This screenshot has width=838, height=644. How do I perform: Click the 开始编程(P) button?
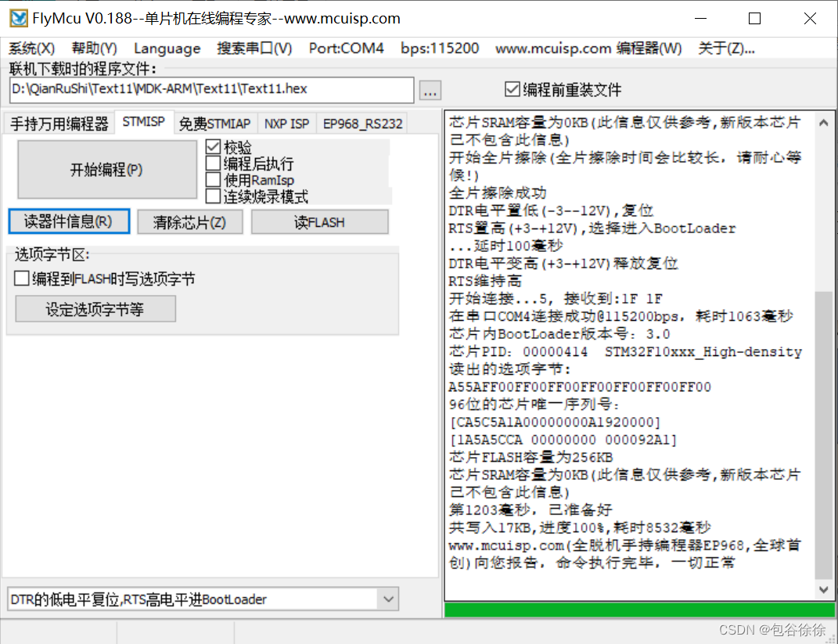(x=107, y=170)
